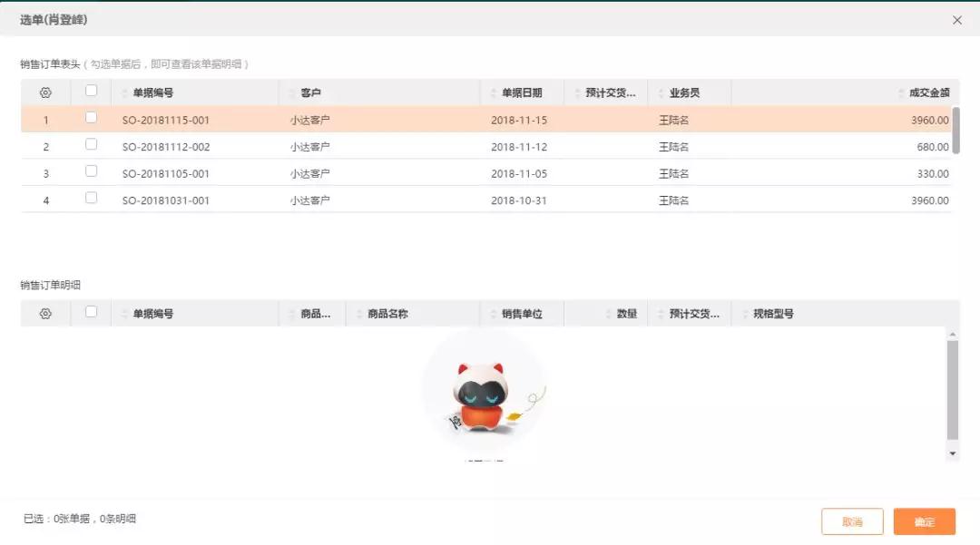Sort header table by 业务员 column
The height and width of the screenshot is (545, 980).
tap(684, 92)
